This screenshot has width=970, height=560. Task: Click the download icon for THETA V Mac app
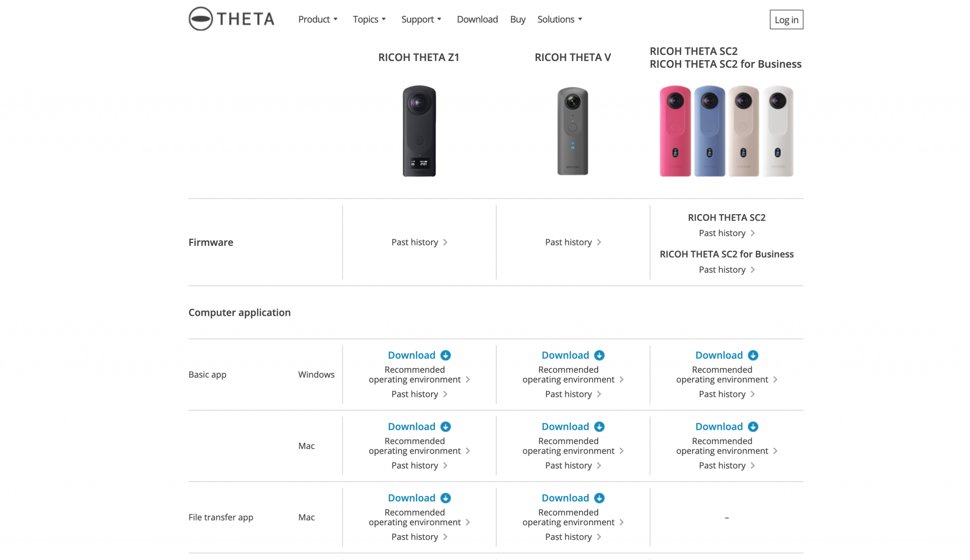599,427
